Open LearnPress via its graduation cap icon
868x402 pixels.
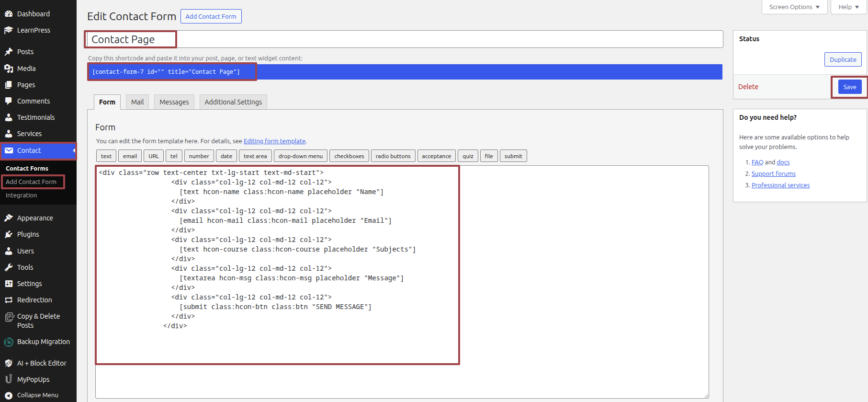9,30
